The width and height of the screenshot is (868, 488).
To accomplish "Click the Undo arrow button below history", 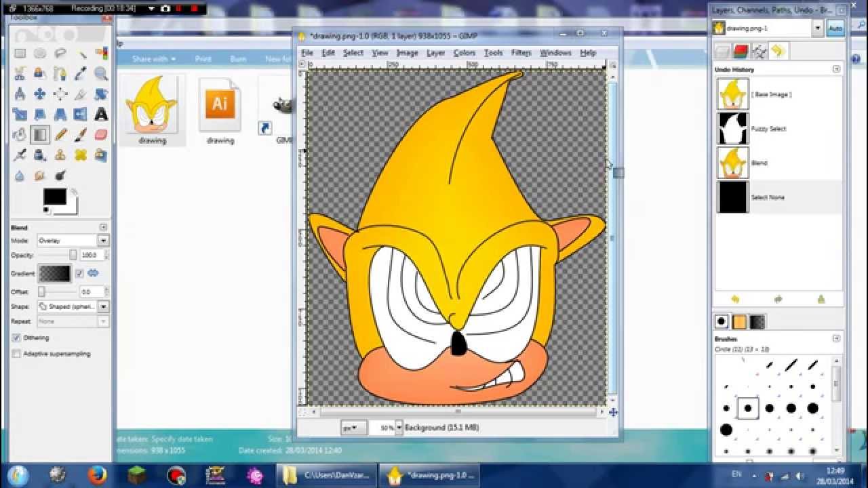I will 735,299.
